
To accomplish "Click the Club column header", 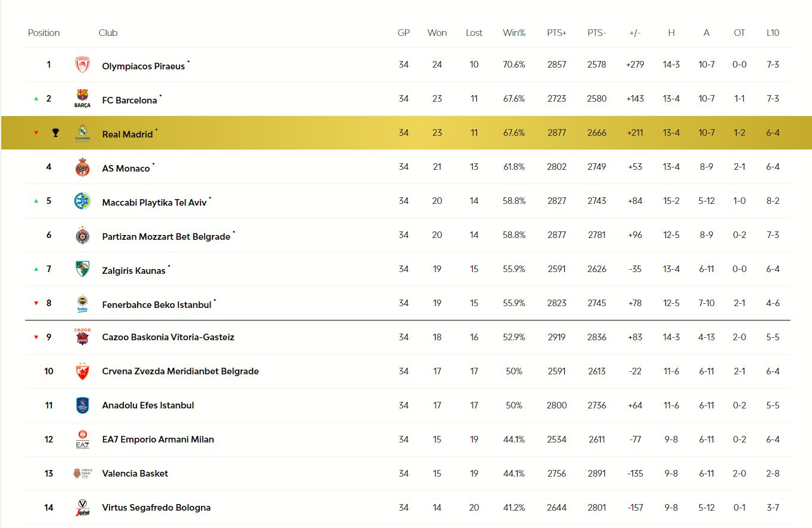I will 108,33.
